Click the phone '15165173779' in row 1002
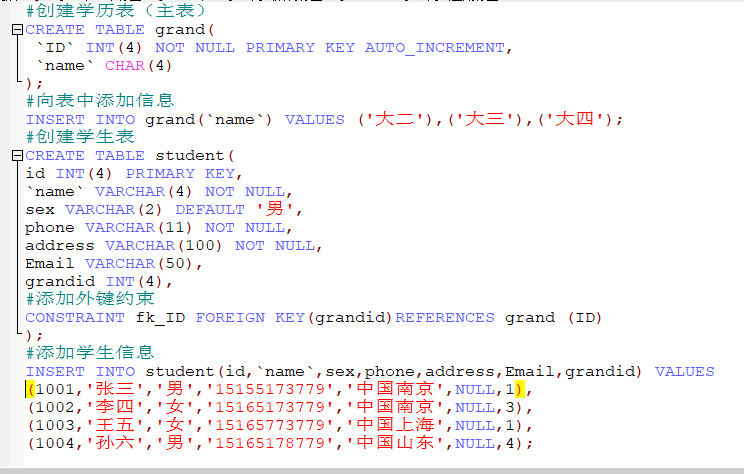This screenshot has width=744, height=474. click(x=270, y=408)
